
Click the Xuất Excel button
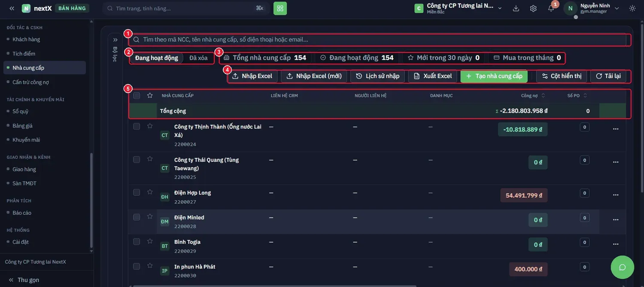pyautogui.click(x=433, y=76)
